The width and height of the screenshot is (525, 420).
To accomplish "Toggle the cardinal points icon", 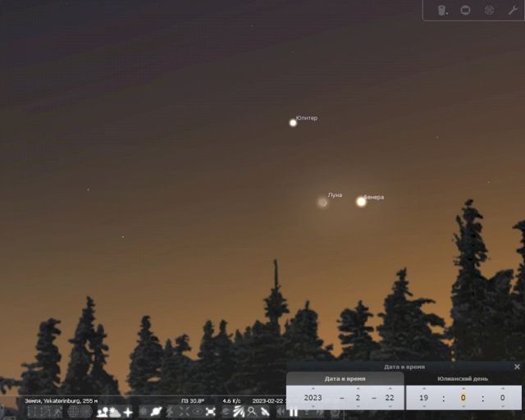I will (x=128, y=412).
